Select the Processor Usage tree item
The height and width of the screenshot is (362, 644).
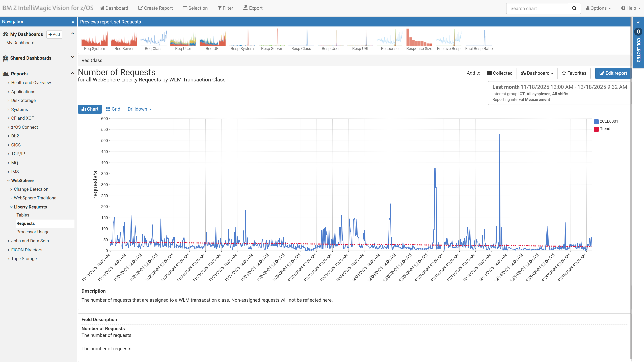click(x=33, y=232)
